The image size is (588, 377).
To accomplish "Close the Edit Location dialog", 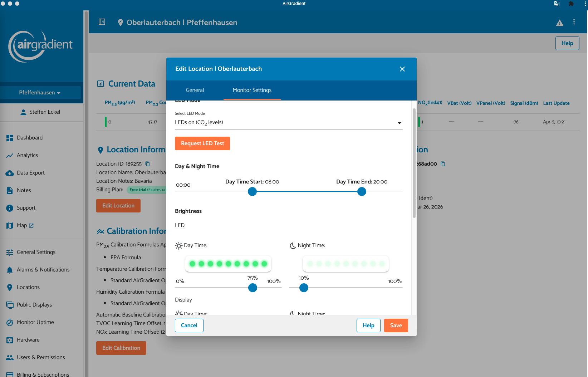I will point(402,69).
